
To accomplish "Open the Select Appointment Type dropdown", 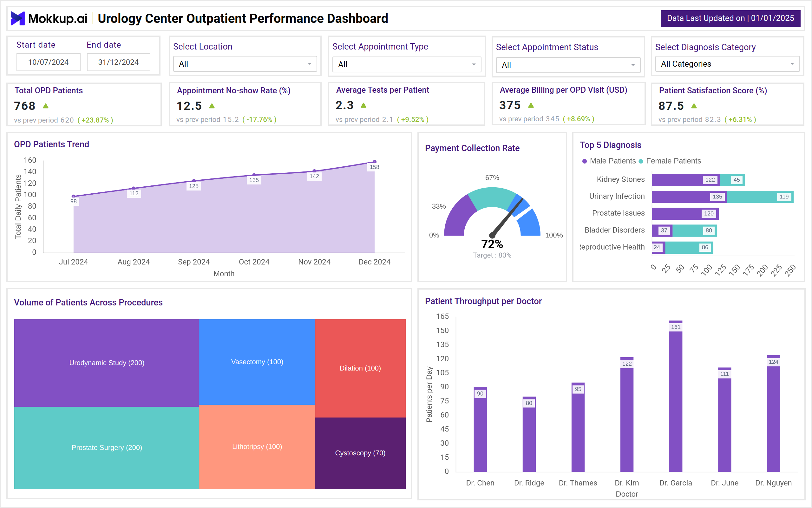I will pos(407,64).
